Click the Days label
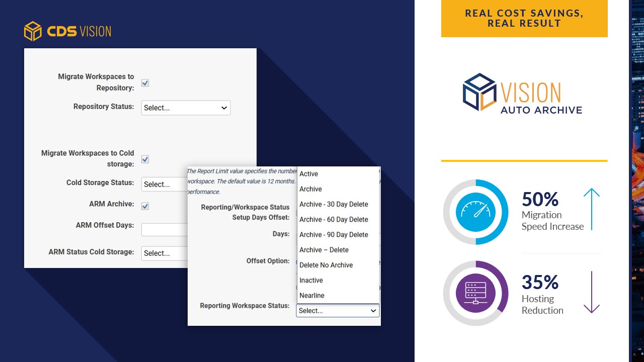 (281, 234)
